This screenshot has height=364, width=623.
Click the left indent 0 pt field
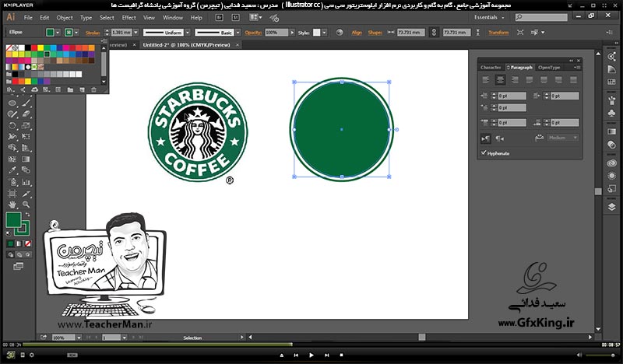click(512, 96)
